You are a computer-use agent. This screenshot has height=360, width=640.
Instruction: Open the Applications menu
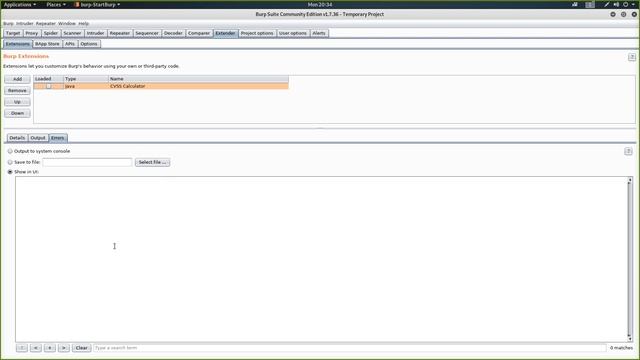(20, 4)
